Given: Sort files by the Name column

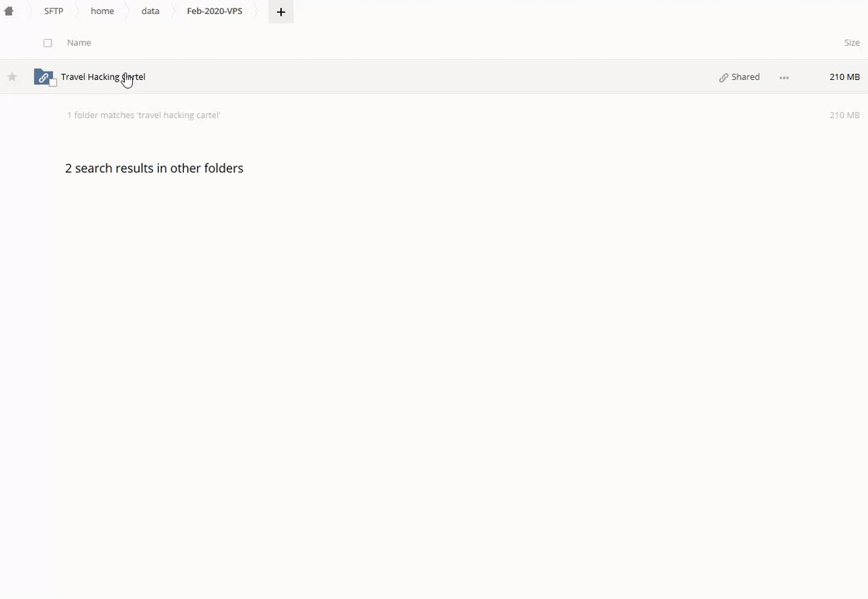Looking at the screenshot, I should pos(79,42).
